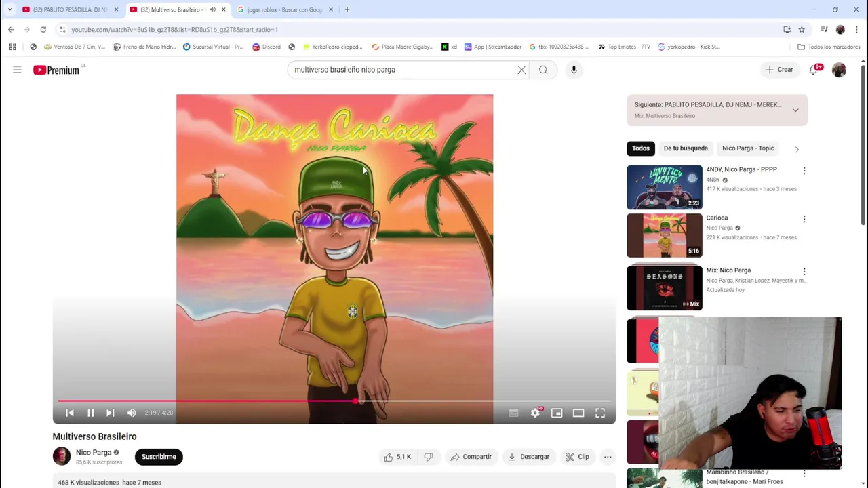This screenshot has height=488, width=868.
Task: Pause the playing video
Action: click(90, 413)
